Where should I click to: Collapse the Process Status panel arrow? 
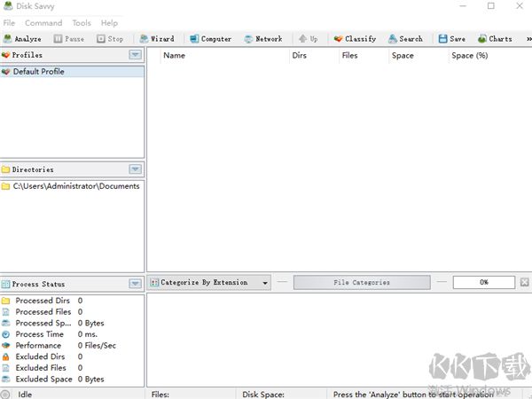[135, 284]
